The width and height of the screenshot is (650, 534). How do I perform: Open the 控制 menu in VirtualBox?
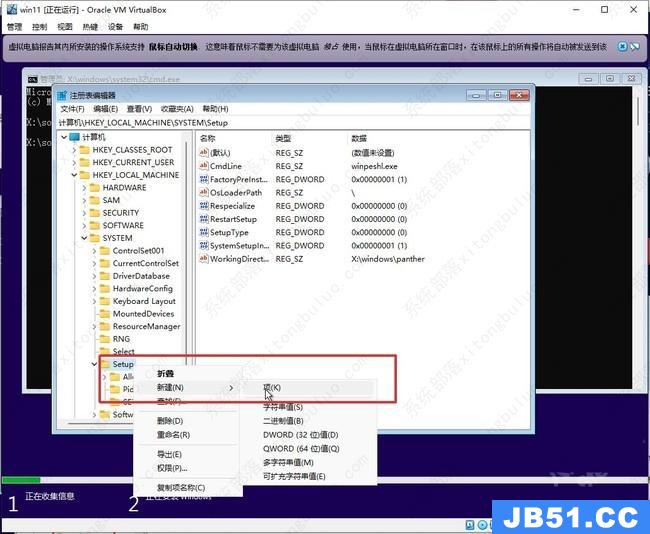39,27
